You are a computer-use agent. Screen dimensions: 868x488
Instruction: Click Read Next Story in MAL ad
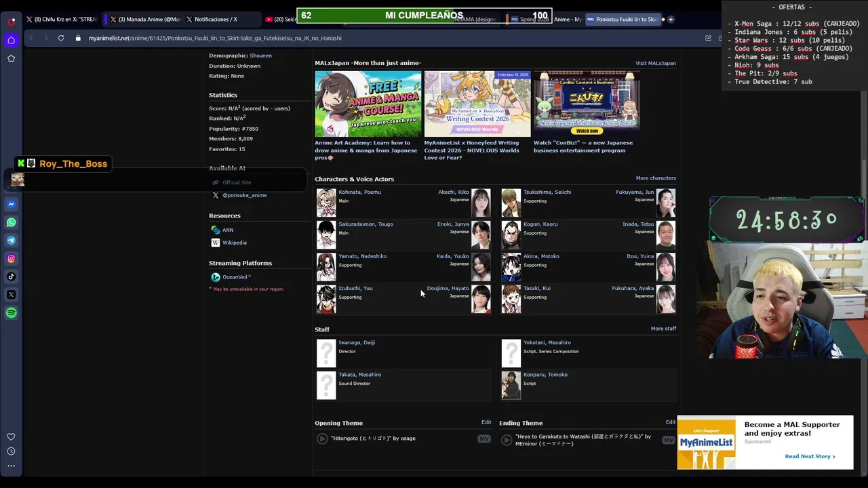[810, 456]
